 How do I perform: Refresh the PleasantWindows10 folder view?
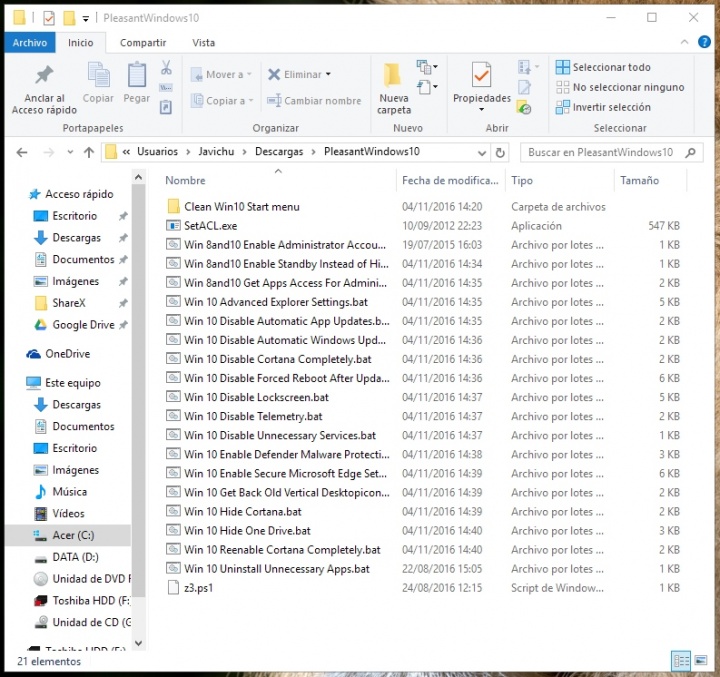(500, 152)
